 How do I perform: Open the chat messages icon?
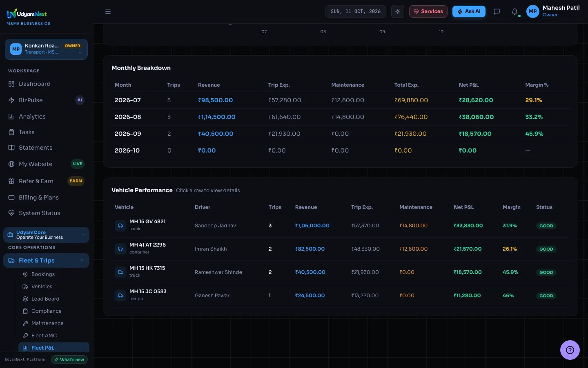[x=497, y=11]
